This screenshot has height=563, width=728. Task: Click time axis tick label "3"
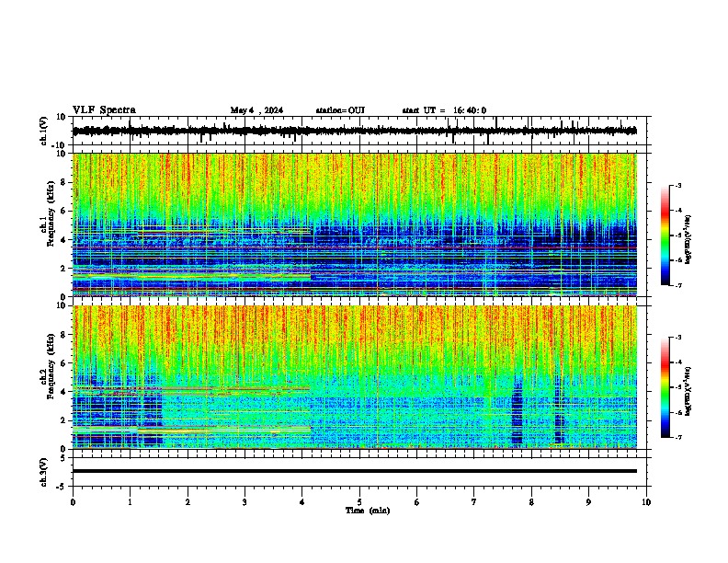pyautogui.click(x=245, y=502)
